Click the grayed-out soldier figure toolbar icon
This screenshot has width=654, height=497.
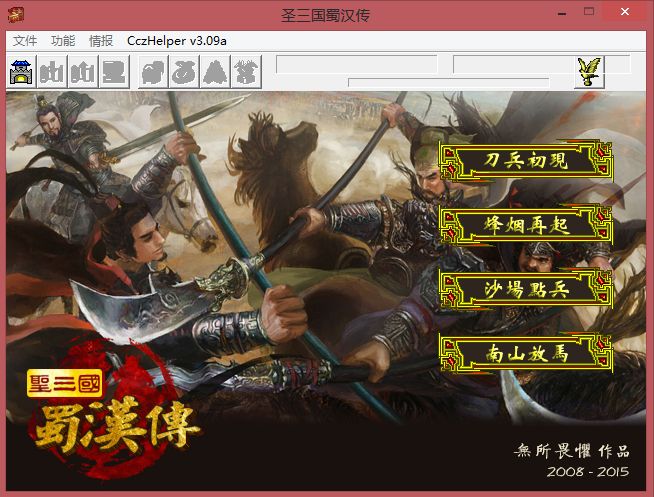point(246,72)
